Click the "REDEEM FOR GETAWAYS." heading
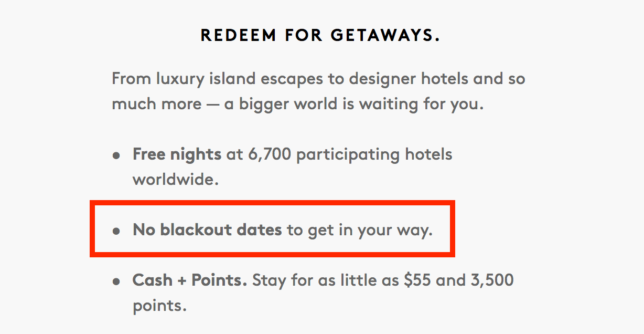This screenshot has width=644, height=334. [x=320, y=36]
